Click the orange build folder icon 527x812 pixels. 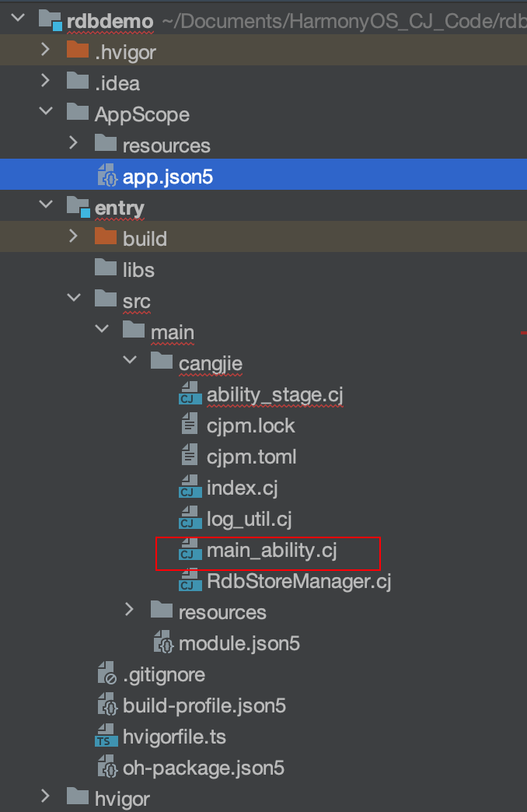[x=106, y=238]
